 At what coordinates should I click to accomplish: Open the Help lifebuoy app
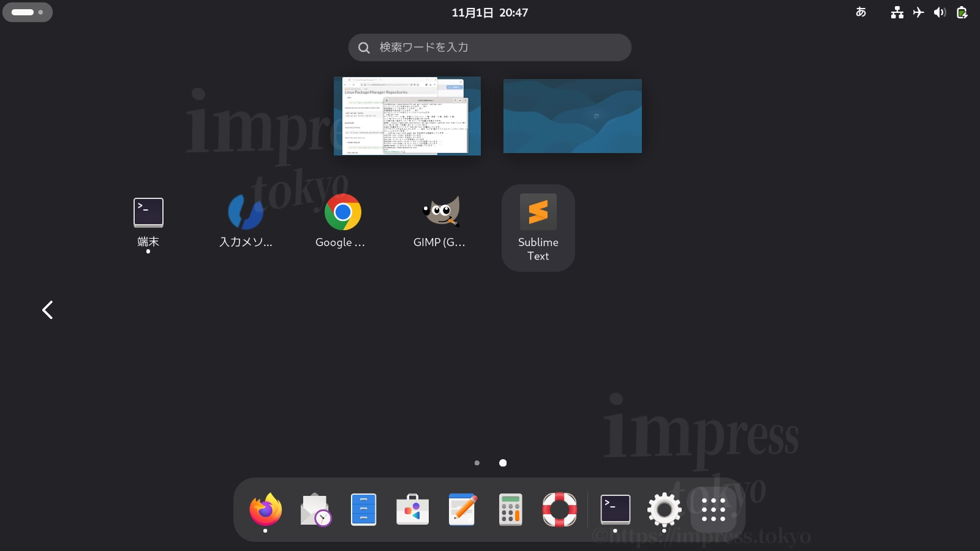[558, 509]
